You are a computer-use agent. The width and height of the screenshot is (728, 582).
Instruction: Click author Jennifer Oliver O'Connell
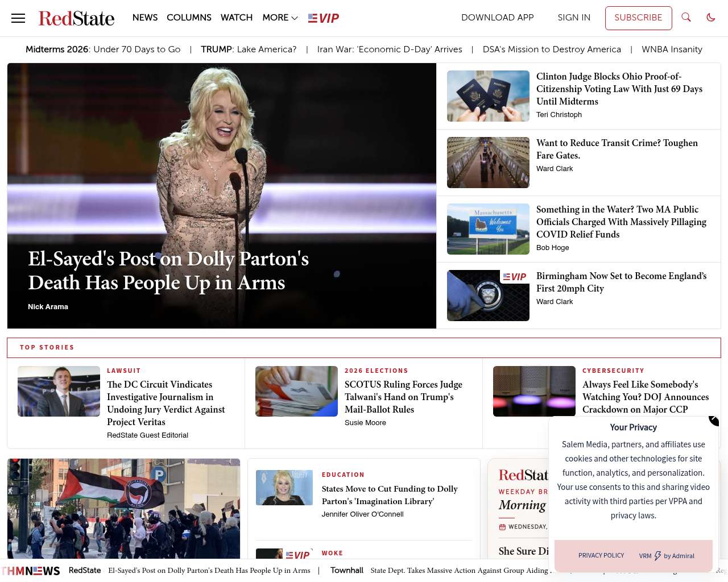click(x=362, y=514)
